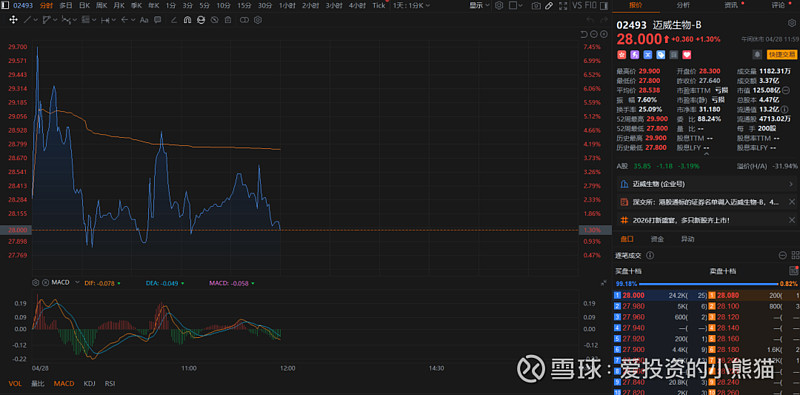Toggle the 量比 volume ratio indicator
The image size is (800, 395).
pyautogui.click(x=38, y=383)
